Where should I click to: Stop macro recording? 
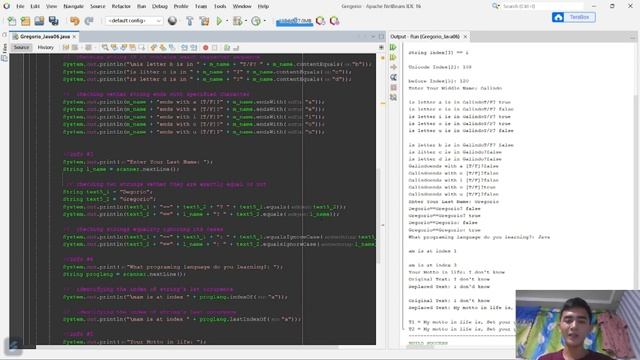tap(215, 48)
